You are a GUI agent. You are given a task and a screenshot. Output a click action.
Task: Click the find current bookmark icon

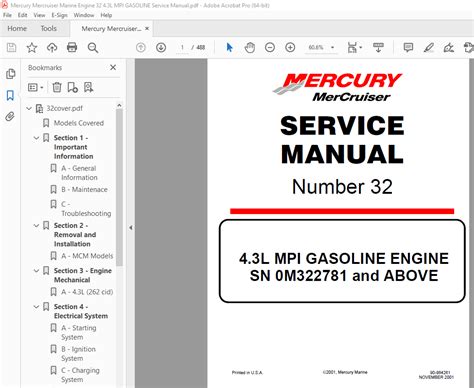coord(88,87)
